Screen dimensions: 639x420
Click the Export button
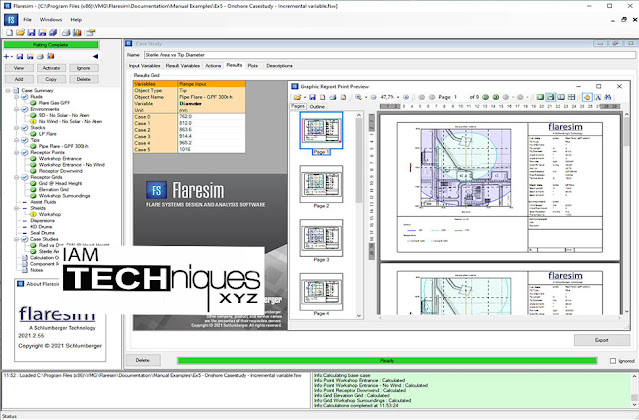[602, 340]
